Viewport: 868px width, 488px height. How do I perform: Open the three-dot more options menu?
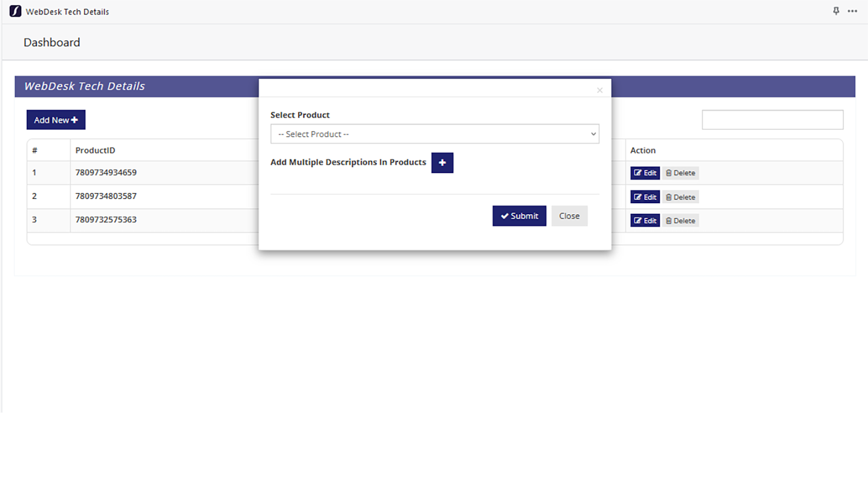853,11
